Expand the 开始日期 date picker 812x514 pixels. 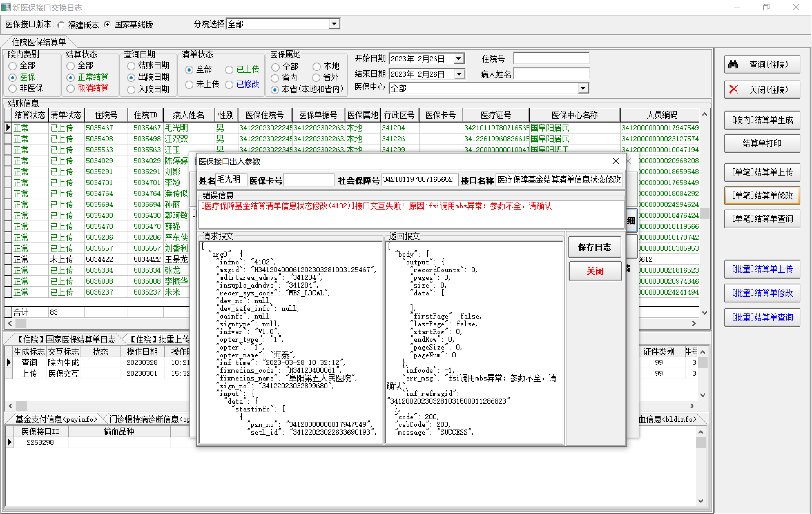[x=458, y=59]
